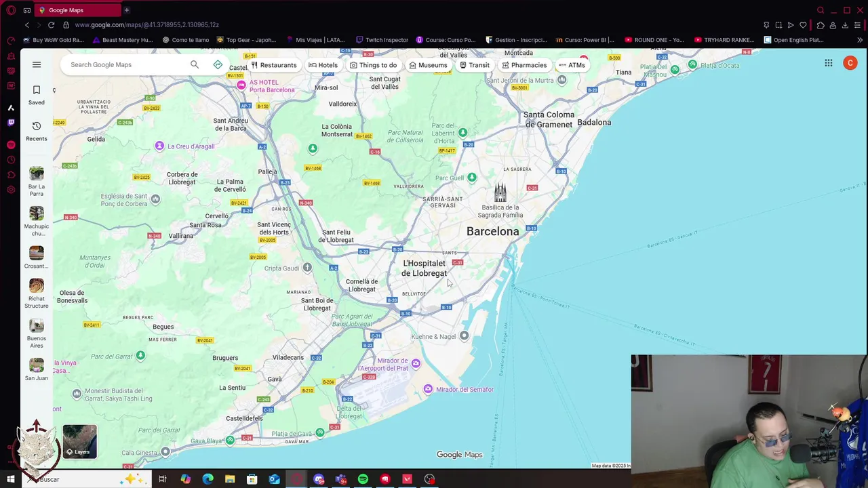Reload the page in browser
The image size is (868, 488).
pyautogui.click(x=51, y=25)
